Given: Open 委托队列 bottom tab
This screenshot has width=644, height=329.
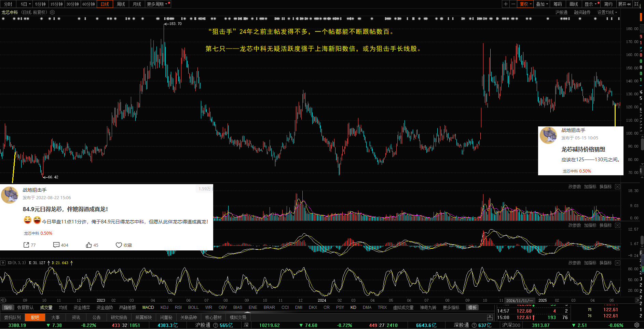Looking at the screenshot, I should 13,317.
